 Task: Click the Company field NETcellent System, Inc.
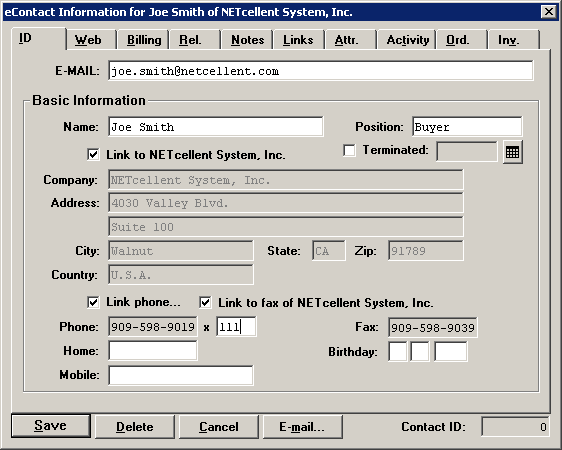(x=286, y=180)
